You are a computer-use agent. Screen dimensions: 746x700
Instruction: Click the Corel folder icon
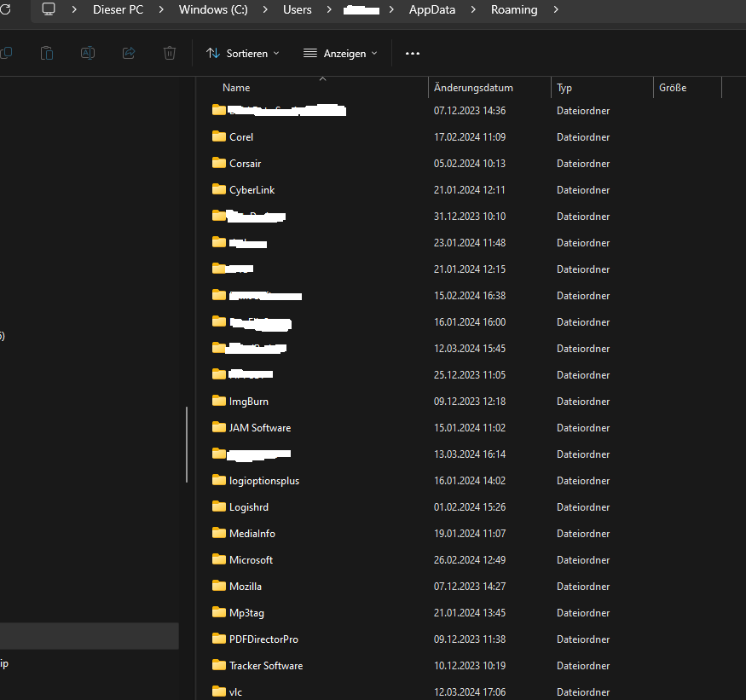tap(219, 136)
